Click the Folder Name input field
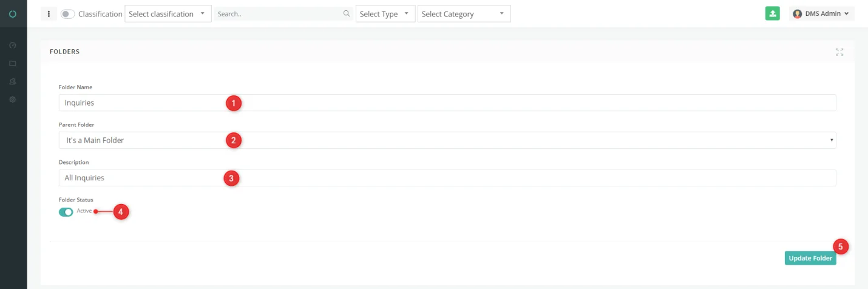 [x=447, y=103]
